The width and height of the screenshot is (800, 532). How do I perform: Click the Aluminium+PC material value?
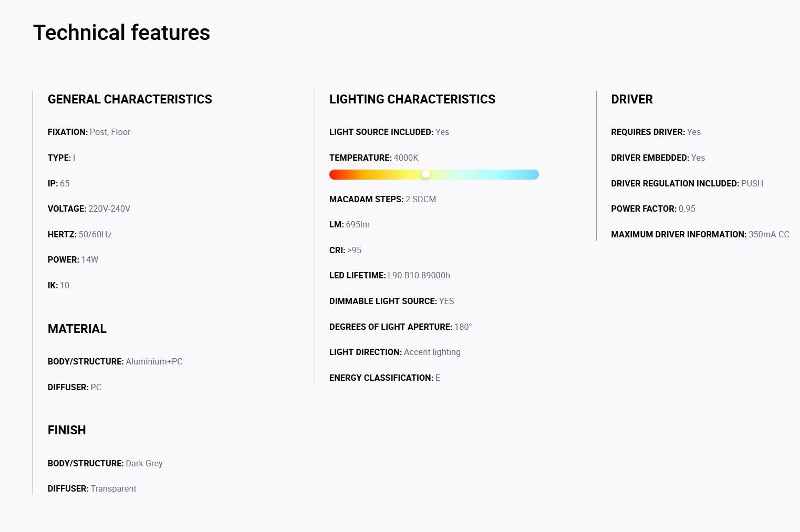click(x=154, y=361)
